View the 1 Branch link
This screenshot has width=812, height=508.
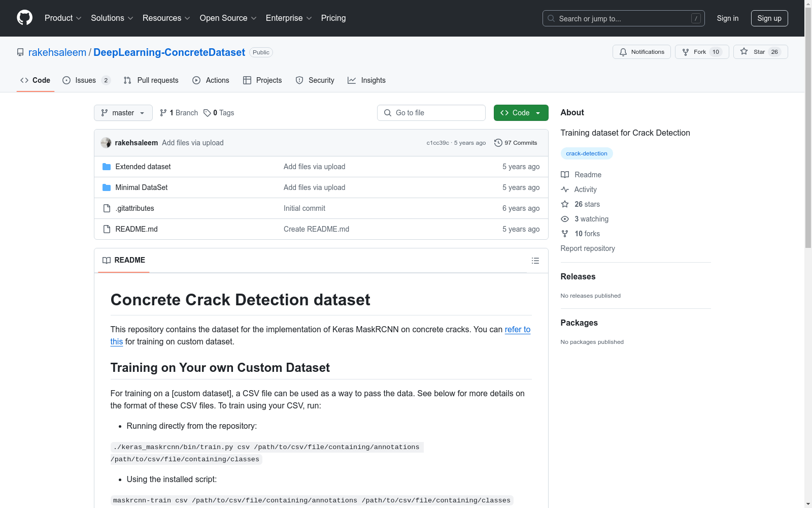pos(179,113)
